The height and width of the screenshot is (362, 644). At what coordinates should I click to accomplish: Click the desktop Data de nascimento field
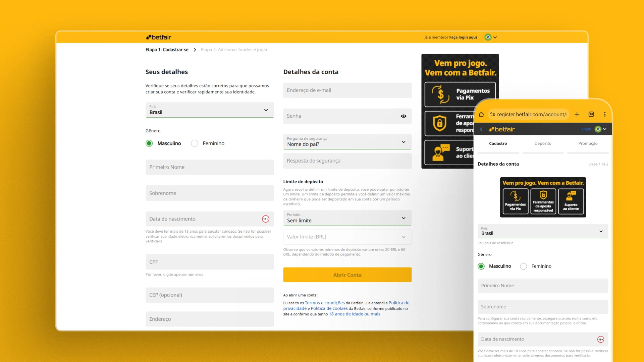tap(210, 219)
